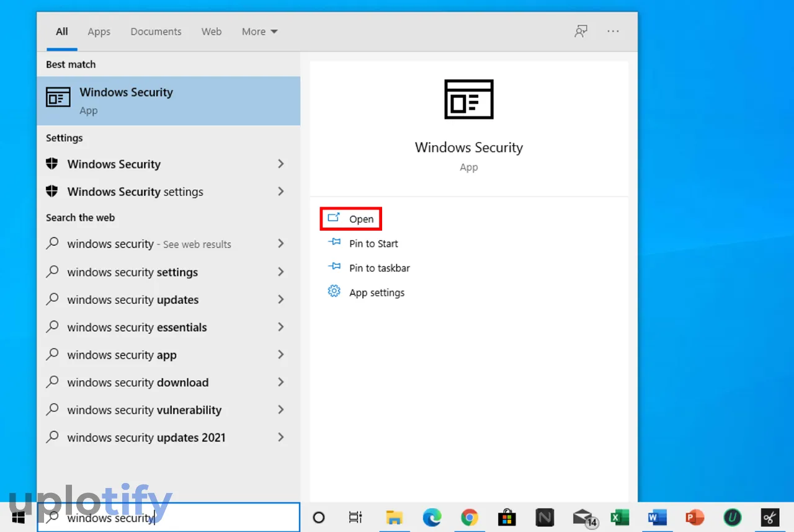Expand the 'Windows Security settings' arrow
The width and height of the screenshot is (794, 532).
(x=281, y=191)
